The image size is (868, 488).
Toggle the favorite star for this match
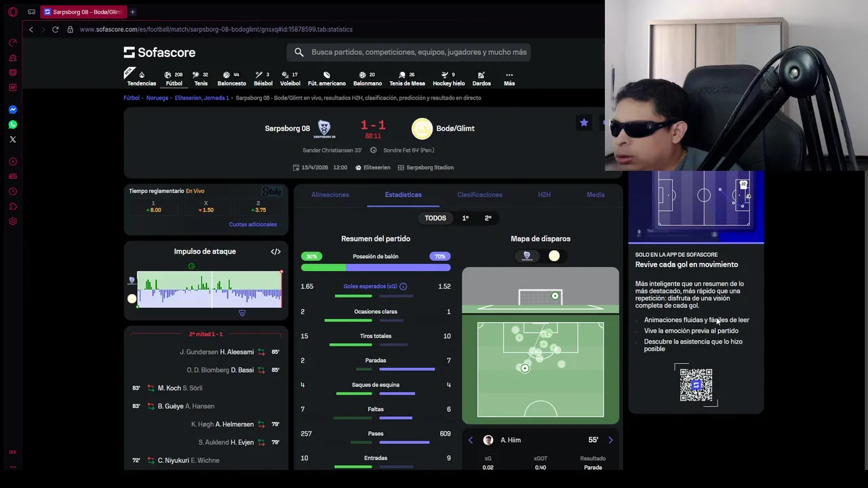[584, 123]
